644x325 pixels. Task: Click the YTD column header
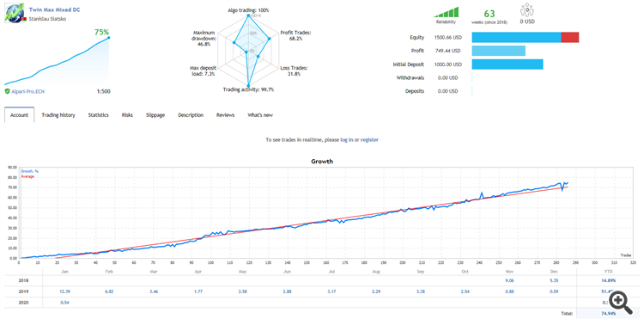coord(608,272)
